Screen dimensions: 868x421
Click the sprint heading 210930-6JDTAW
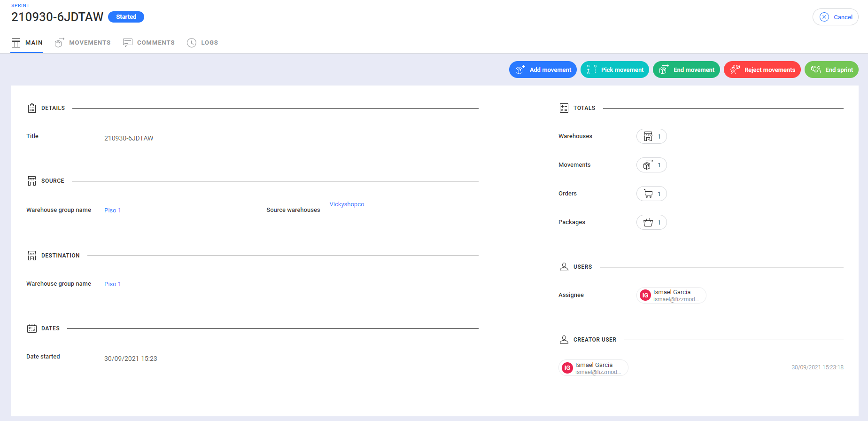coord(57,17)
